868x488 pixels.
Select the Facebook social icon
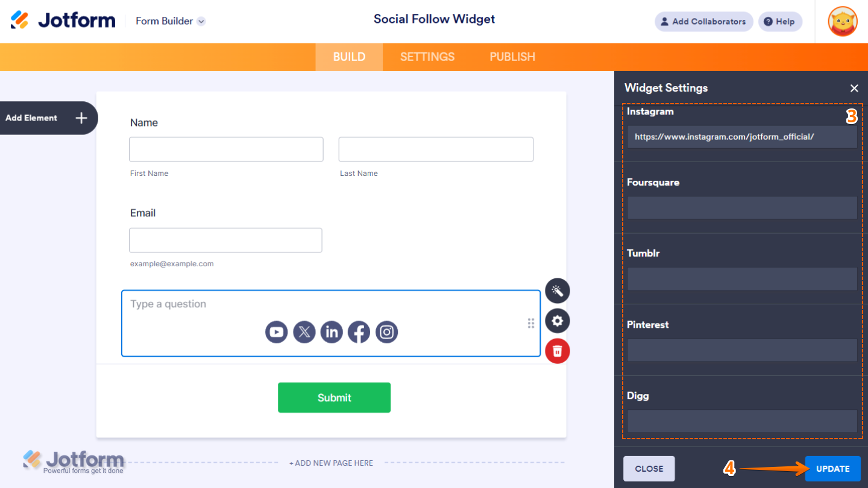[359, 332]
